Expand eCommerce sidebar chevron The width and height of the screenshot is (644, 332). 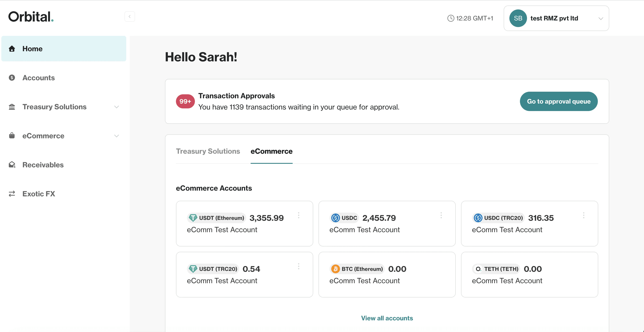pos(117,136)
